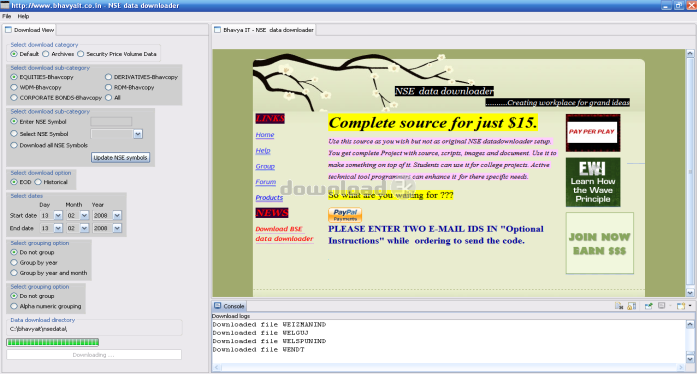Viewport: 697px width, 374px height.
Task: Open the File menu
Action: click(7, 16)
